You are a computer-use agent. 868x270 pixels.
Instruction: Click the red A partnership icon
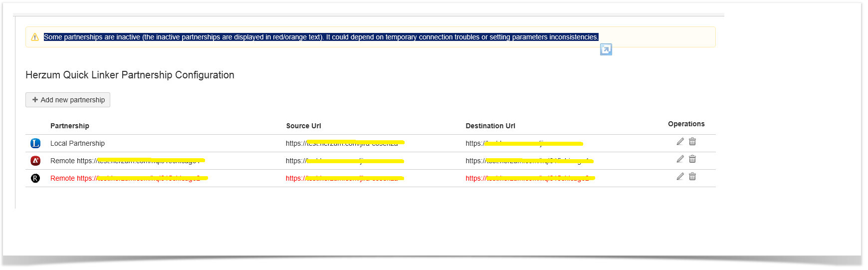35,161
